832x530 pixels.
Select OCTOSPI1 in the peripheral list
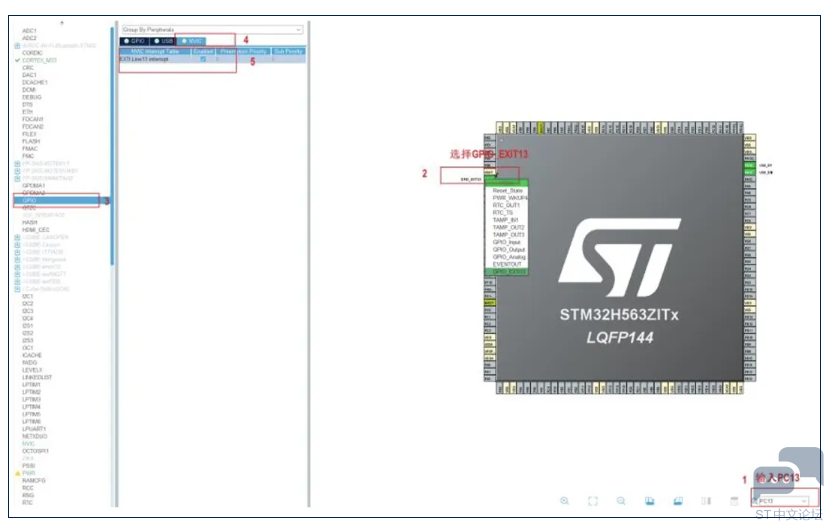[x=35, y=451]
